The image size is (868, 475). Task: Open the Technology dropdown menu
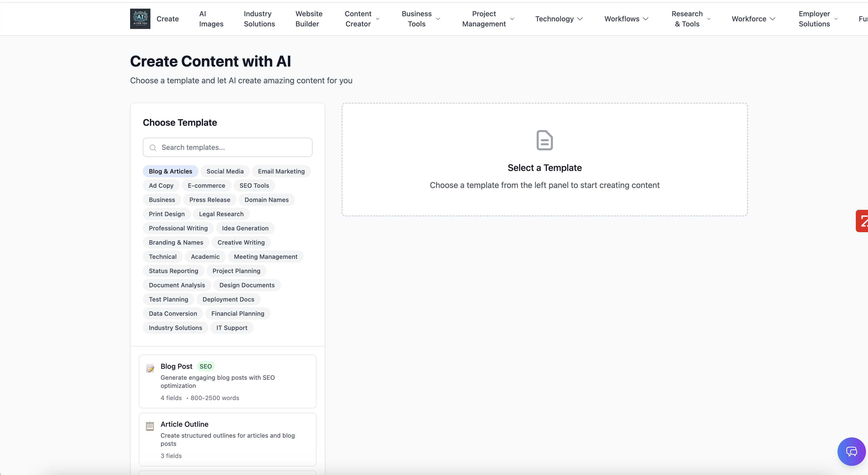(x=559, y=19)
